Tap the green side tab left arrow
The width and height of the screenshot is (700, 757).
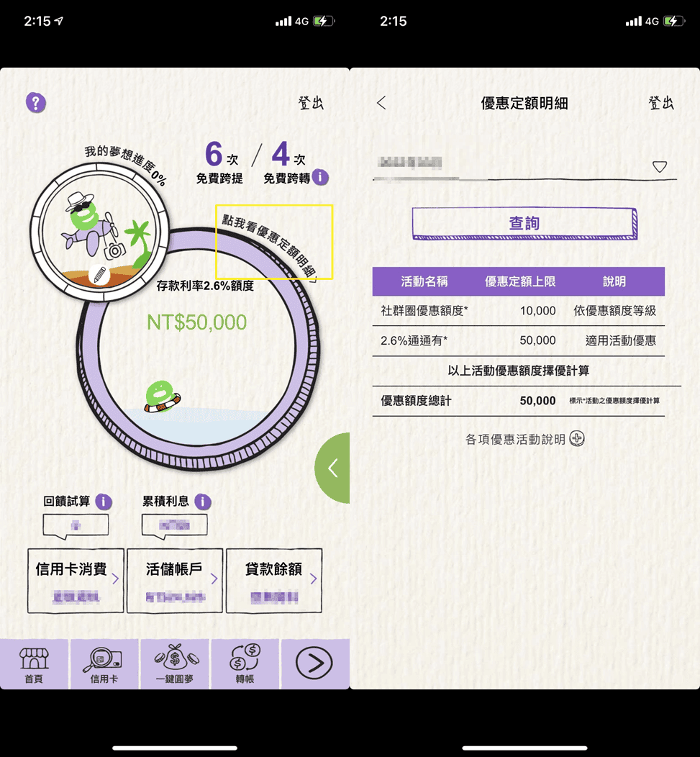point(332,468)
